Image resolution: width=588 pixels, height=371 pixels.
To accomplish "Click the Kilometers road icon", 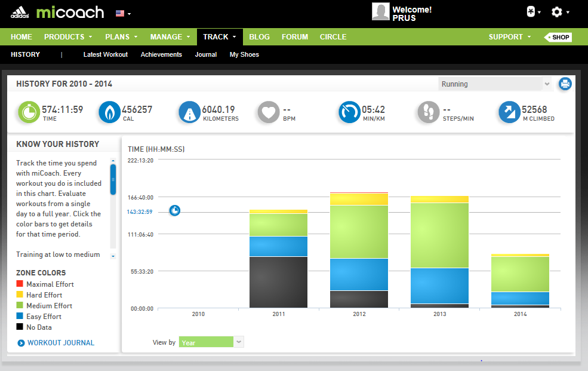I will pyautogui.click(x=189, y=112).
